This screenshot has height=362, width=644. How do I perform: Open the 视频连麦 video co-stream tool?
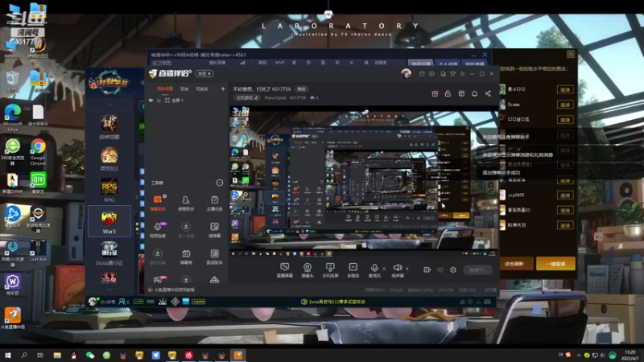tap(158, 230)
